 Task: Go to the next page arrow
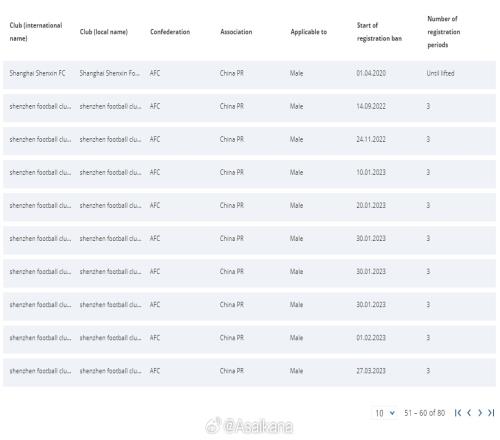pyautogui.click(x=480, y=413)
